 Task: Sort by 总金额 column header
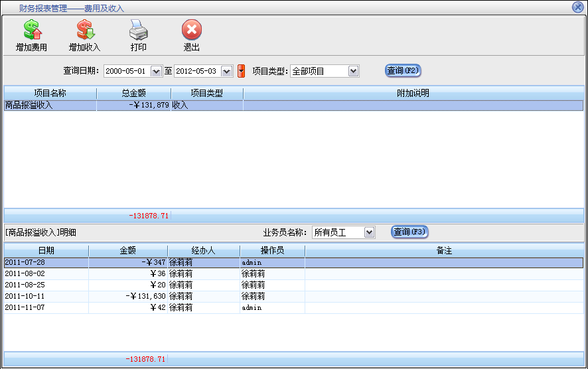133,94
